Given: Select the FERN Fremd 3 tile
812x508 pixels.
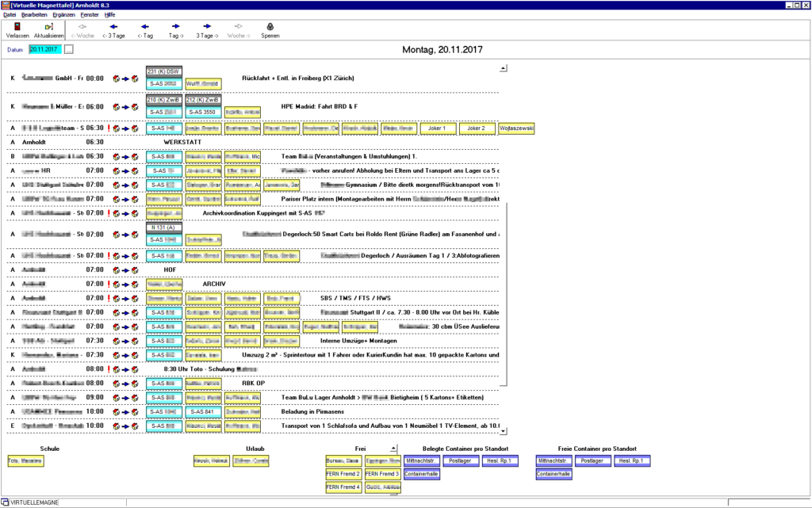Looking at the screenshot, I should pyautogui.click(x=383, y=474).
